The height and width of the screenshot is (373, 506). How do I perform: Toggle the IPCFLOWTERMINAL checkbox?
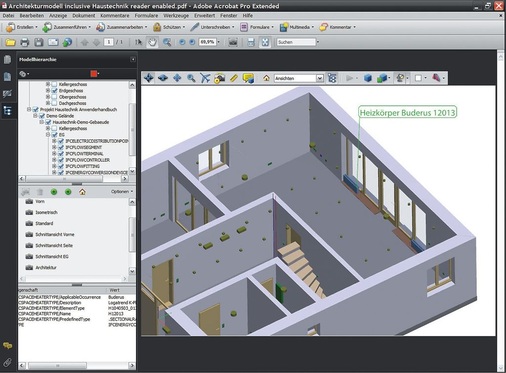(61, 154)
